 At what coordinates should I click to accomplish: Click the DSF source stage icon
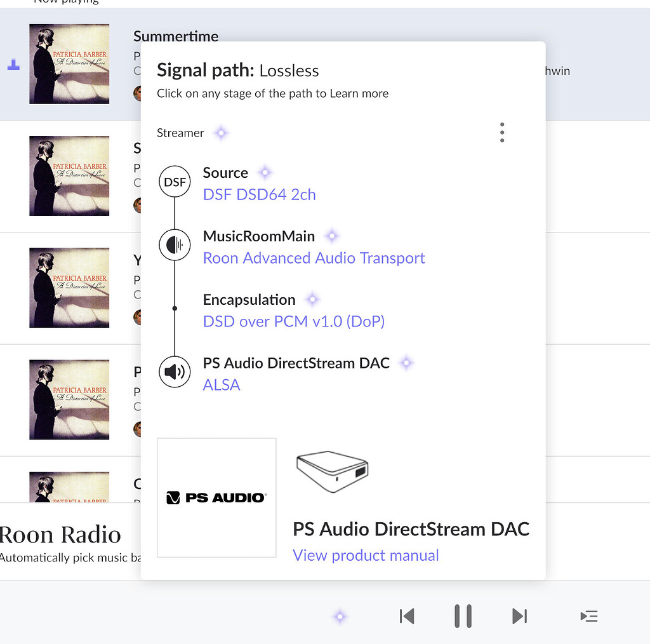coord(175,182)
